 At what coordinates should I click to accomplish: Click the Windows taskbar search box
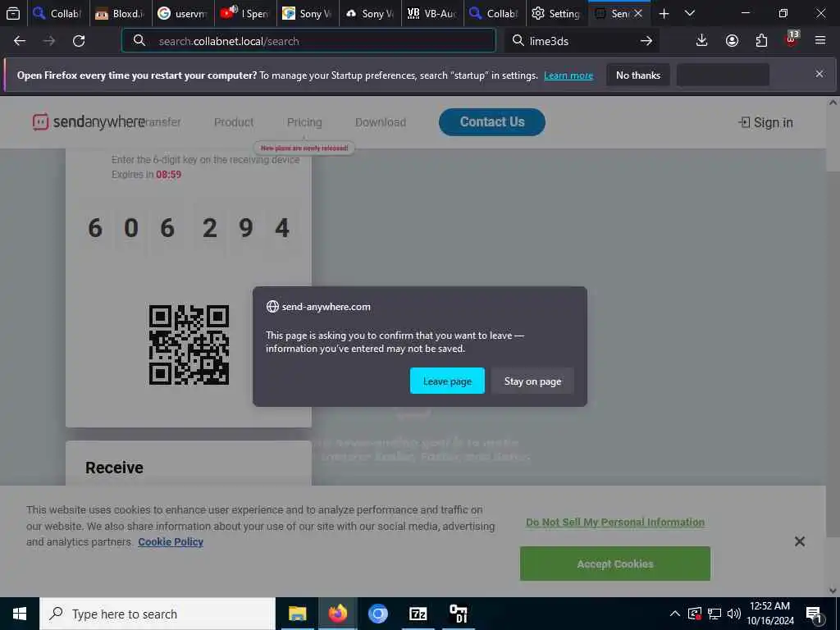(x=157, y=614)
